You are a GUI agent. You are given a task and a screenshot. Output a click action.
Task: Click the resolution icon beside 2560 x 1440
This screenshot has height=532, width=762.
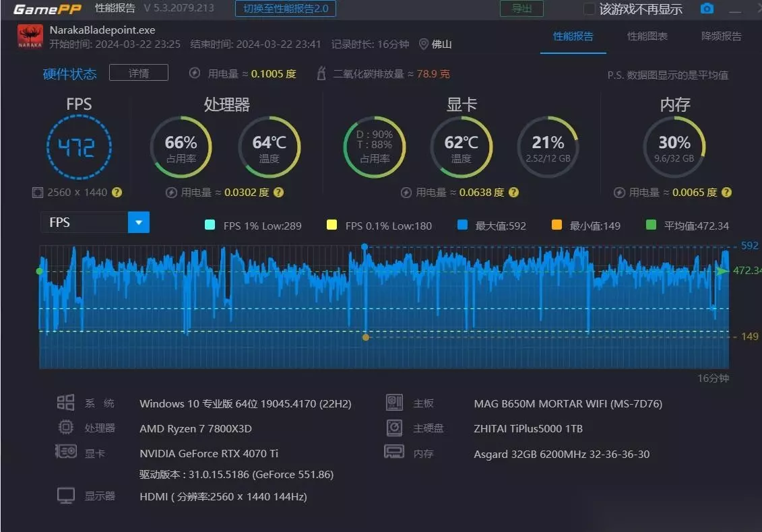coord(38,193)
